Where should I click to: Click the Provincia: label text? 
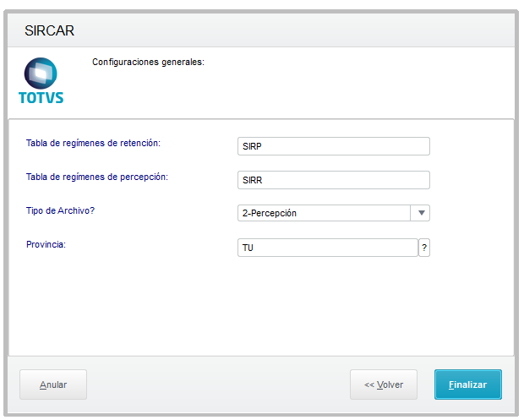(x=46, y=244)
